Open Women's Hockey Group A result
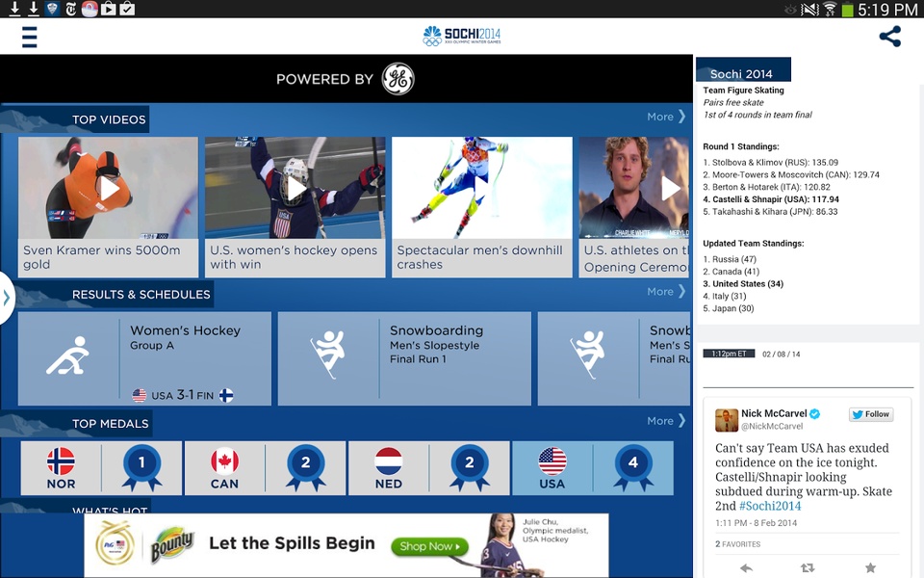924x578 pixels. (x=144, y=358)
